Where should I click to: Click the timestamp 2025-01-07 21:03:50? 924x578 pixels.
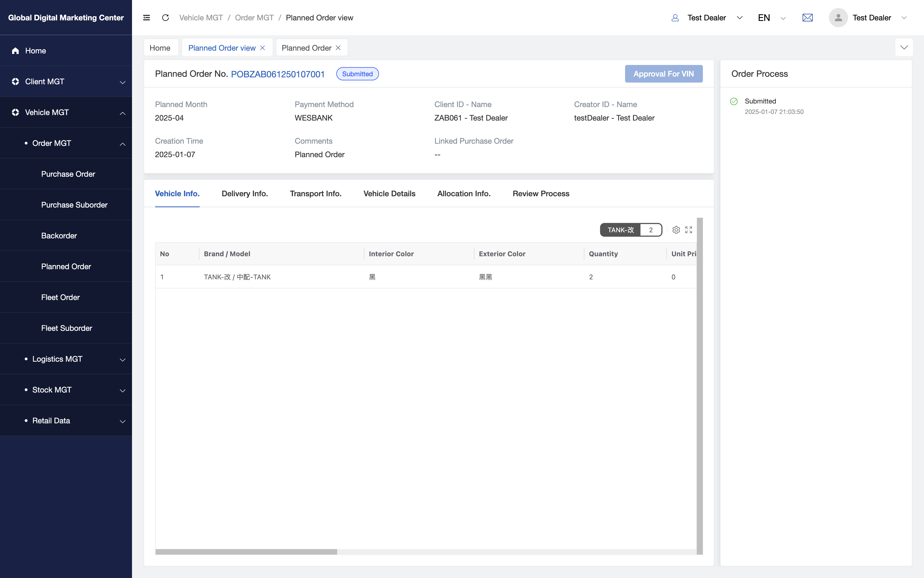click(774, 112)
